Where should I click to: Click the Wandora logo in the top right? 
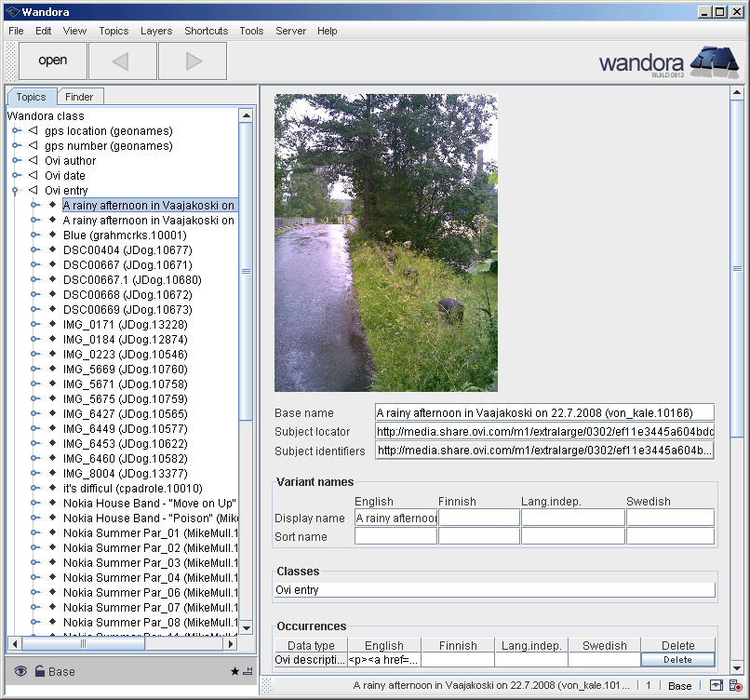click(717, 61)
